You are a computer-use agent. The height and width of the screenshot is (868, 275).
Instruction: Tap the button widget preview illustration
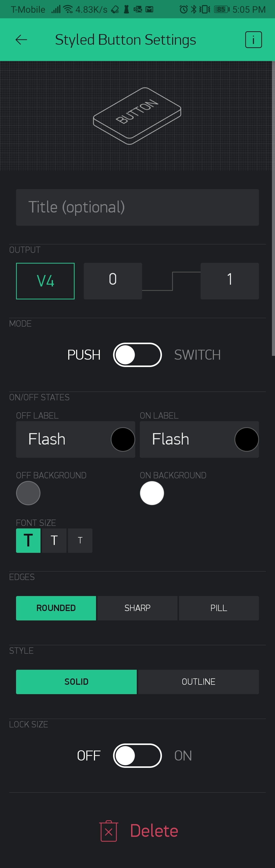point(137,116)
